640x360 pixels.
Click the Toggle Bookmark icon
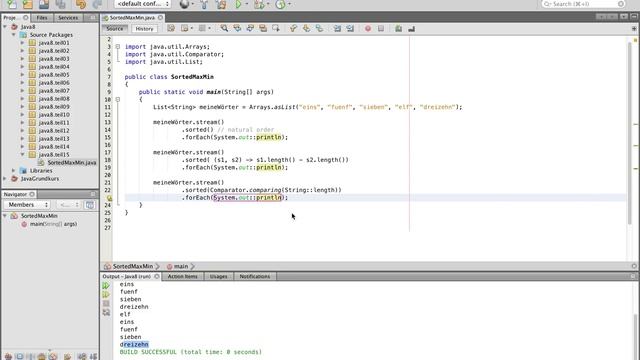319,28
